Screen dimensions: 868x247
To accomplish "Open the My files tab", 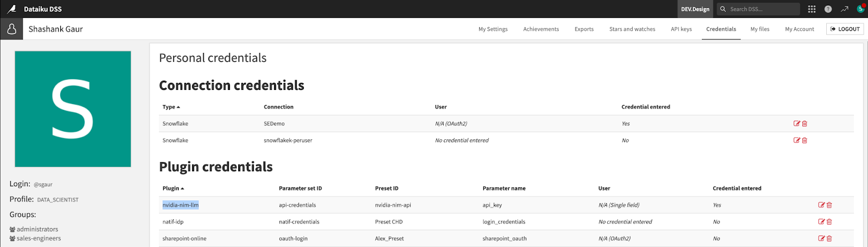I will coord(760,29).
